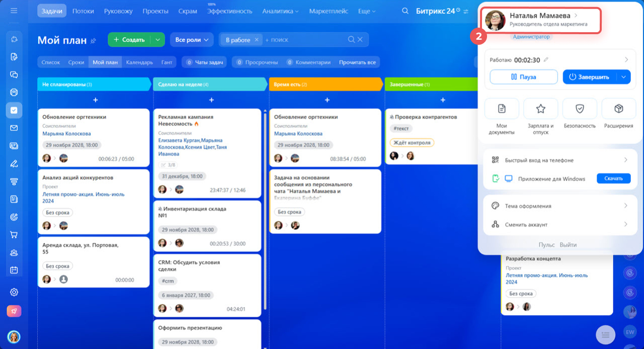The width and height of the screenshot is (644, 349).
Task: Edit working time with pencil icon
Action: [x=546, y=60]
